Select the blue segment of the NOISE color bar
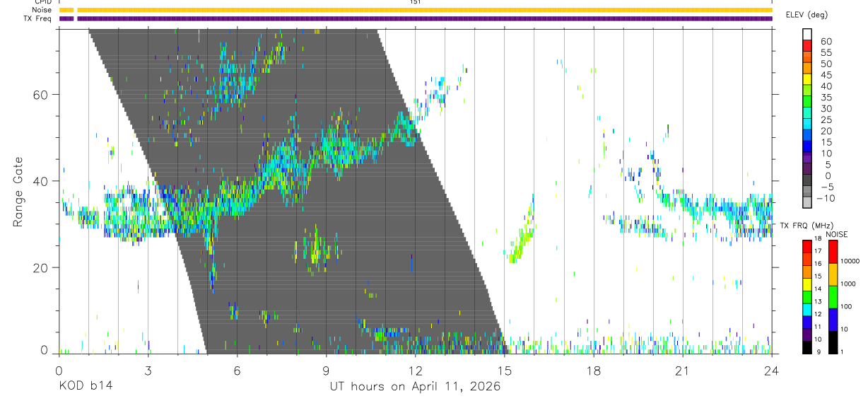Viewport: 868px width, 401px height. point(833,320)
